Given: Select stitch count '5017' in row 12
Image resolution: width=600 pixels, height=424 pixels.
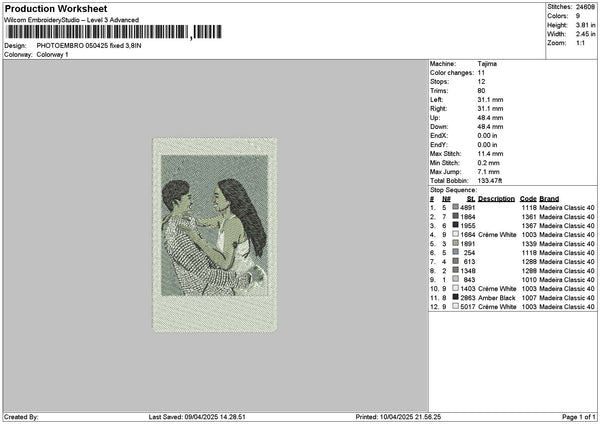Looking at the screenshot, I should pos(468,307).
